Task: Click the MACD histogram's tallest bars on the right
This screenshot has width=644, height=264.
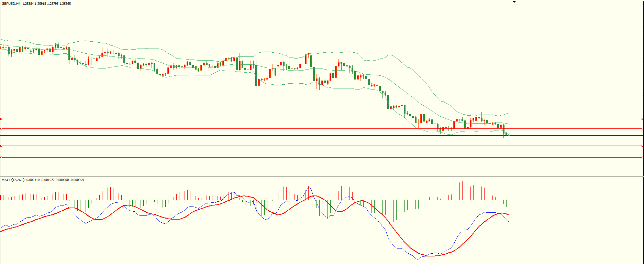Action: point(462,191)
